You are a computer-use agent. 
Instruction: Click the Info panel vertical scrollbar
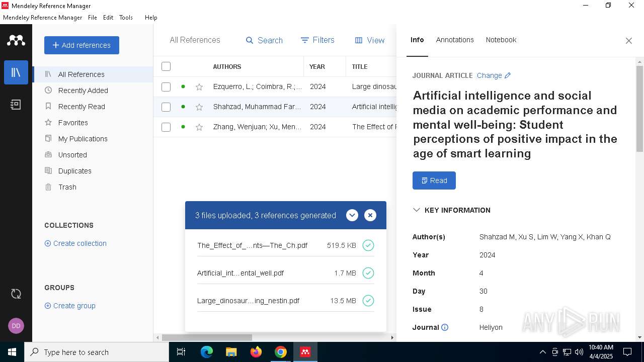(x=639, y=109)
